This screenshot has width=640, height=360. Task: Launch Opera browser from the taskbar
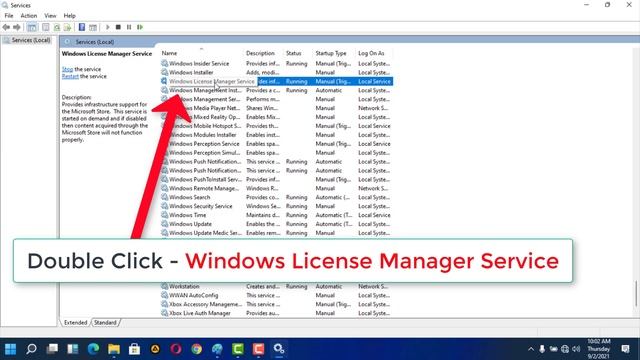176,349
